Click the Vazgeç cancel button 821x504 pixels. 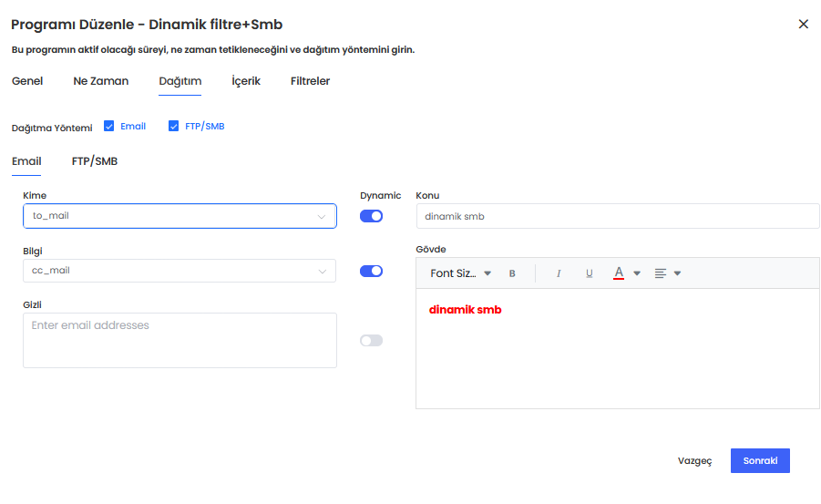694,461
